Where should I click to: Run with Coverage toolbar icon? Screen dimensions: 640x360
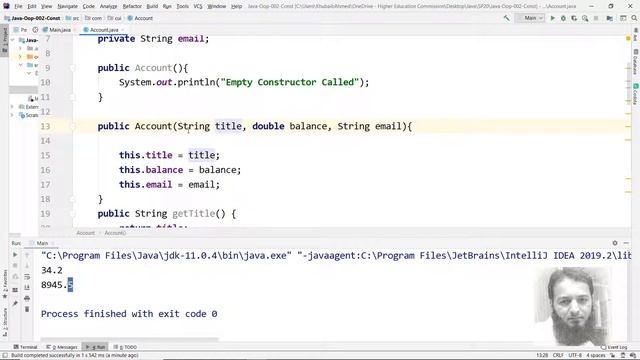point(574,18)
